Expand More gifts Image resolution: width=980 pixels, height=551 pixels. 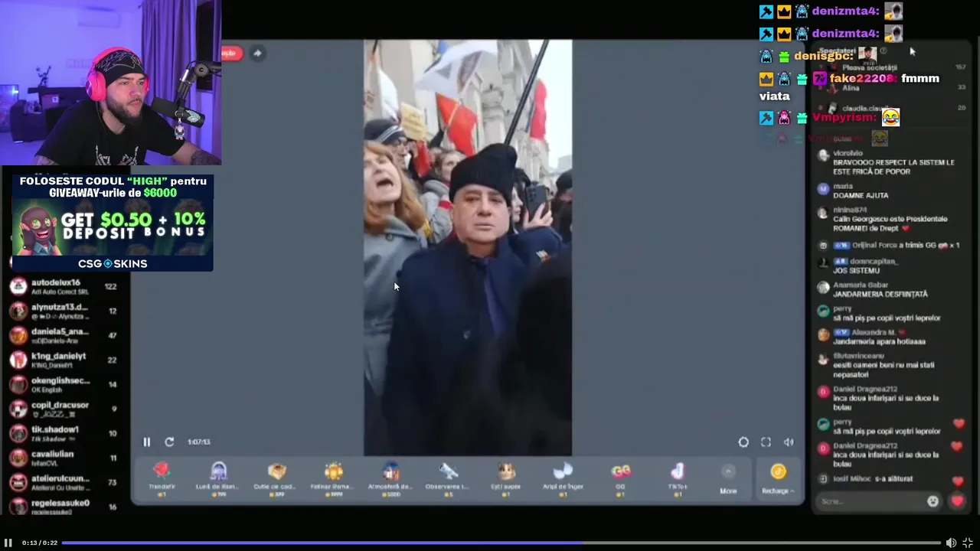click(728, 480)
